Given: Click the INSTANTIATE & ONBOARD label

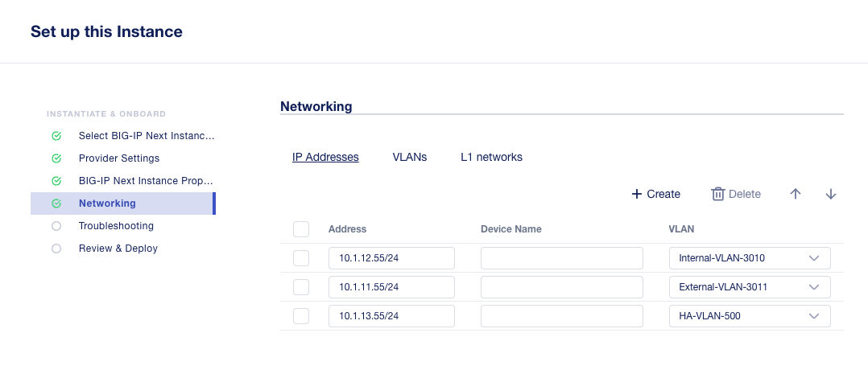Looking at the screenshot, I should pos(106,114).
